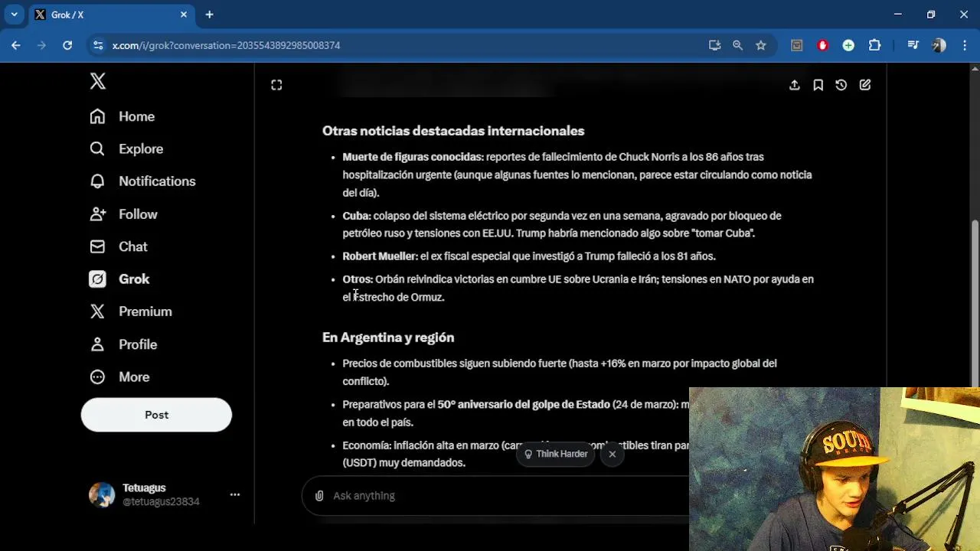
Task: Click the bookmark conversation icon
Action: [x=818, y=85]
